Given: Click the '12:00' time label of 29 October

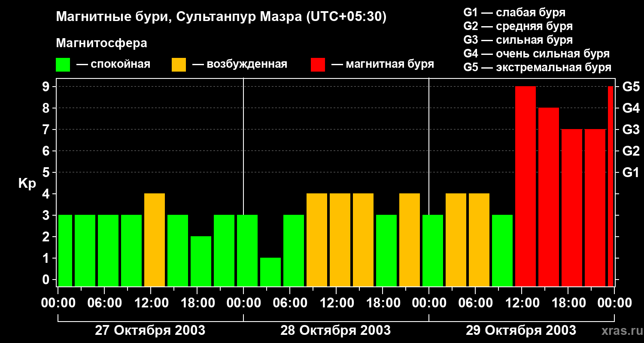Looking at the screenshot, I should tap(522, 303).
